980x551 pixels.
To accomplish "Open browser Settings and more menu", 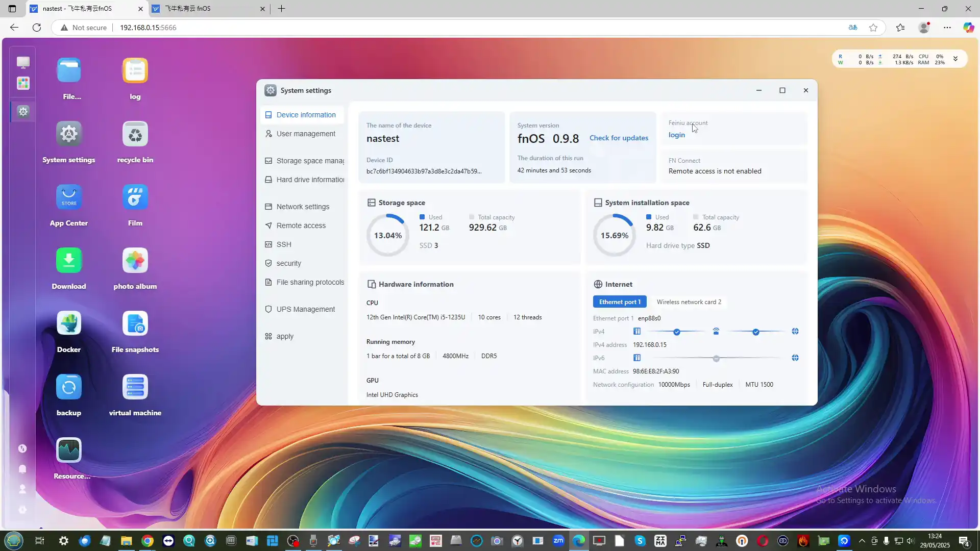I will click(x=947, y=28).
